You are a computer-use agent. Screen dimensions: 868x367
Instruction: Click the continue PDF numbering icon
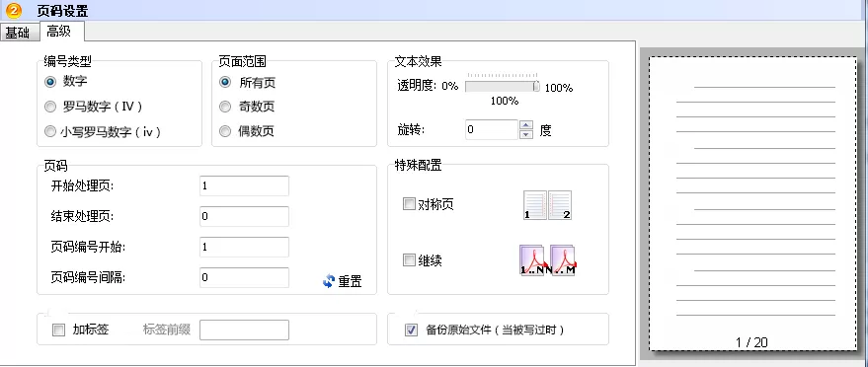[x=547, y=260]
